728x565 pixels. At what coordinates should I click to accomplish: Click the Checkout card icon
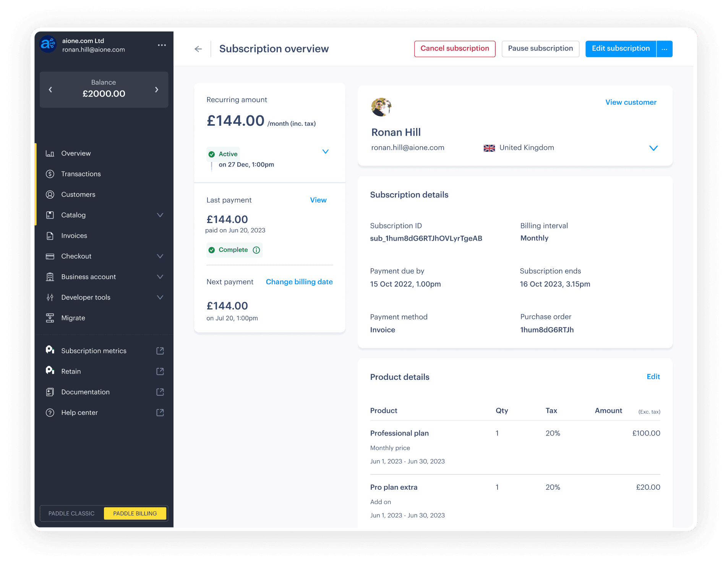point(50,256)
